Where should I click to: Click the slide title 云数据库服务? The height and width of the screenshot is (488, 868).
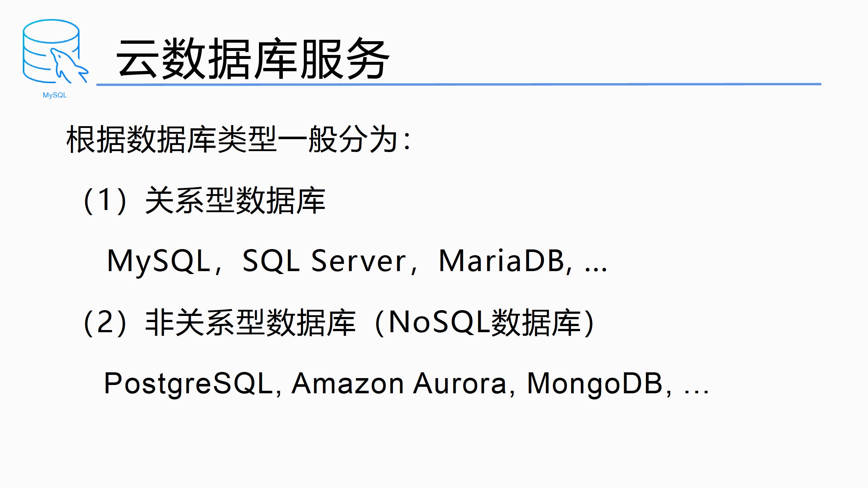(x=252, y=59)
